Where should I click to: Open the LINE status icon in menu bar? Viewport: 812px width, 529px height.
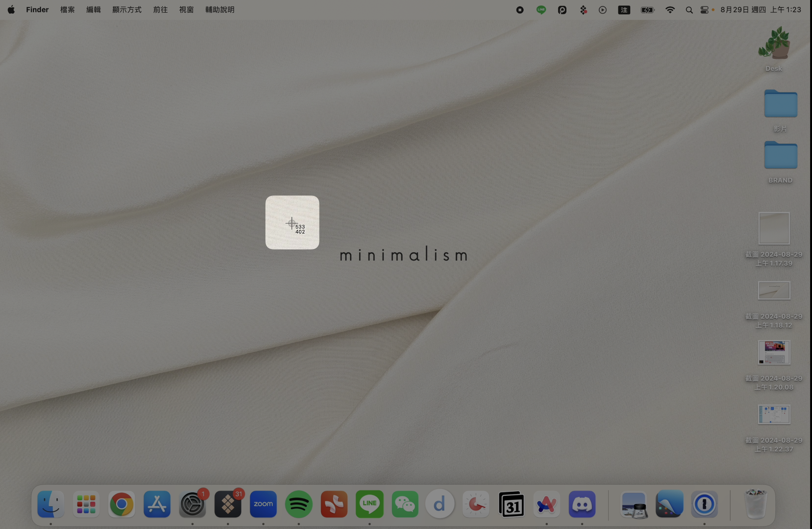pos(541,10)
